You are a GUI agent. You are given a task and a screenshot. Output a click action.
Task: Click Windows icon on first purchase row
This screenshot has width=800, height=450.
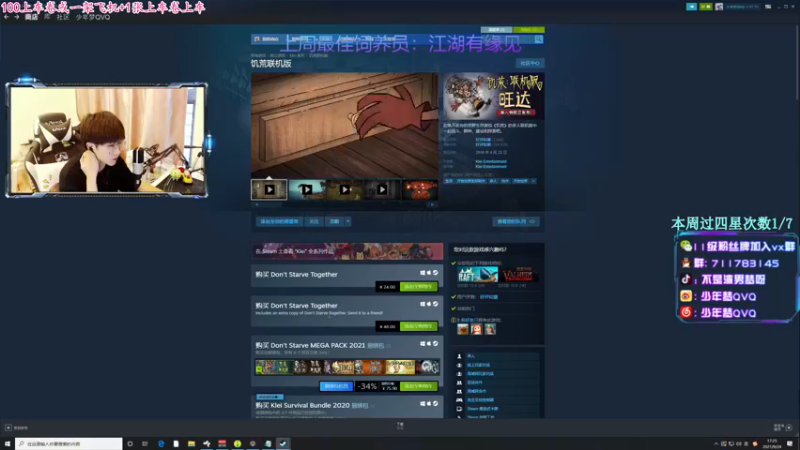click(422, 273)
